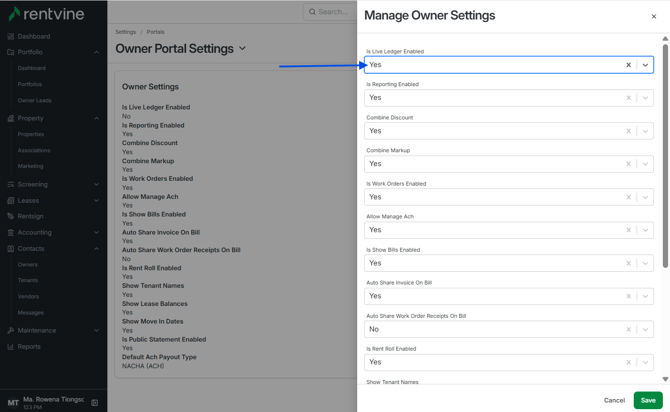Click the Rentvine logo
The image size is (670, 412).
pyautogui.click(x=47, y=14)
